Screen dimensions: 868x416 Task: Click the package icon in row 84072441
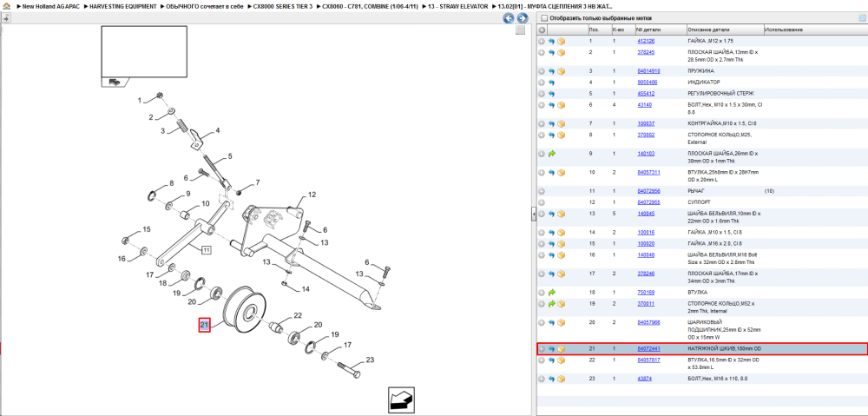[x=561, y=349]
